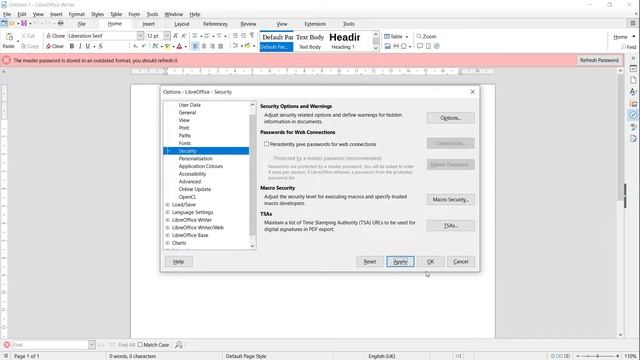Click the ordered list icon
This screenshot has height=360, width=640.
(207, 36)
